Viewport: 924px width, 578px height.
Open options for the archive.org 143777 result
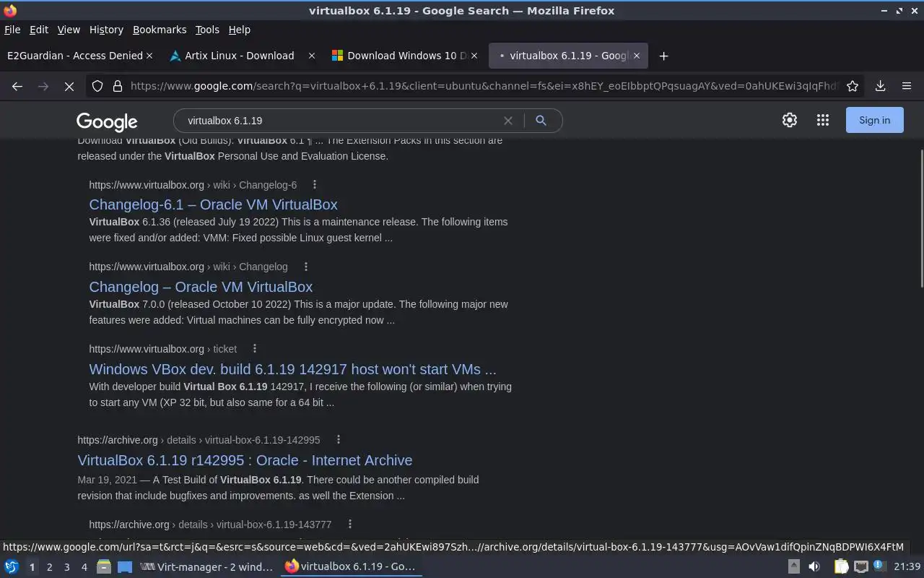[349, 525]
